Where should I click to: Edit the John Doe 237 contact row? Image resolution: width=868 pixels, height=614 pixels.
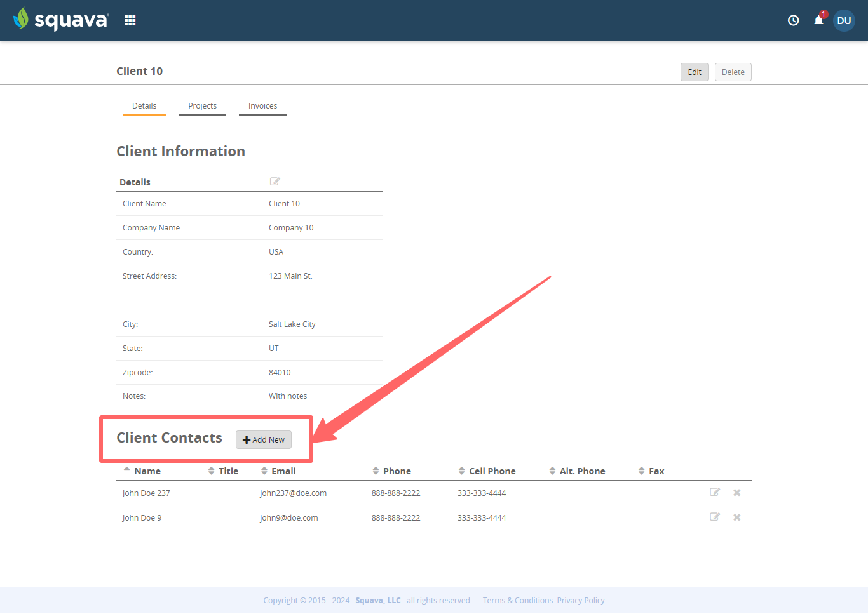coord(715,492)
